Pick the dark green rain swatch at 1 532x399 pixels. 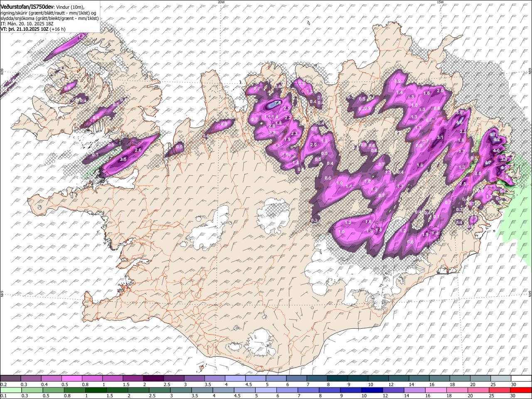pyautogui.click(x=96, y=390)
